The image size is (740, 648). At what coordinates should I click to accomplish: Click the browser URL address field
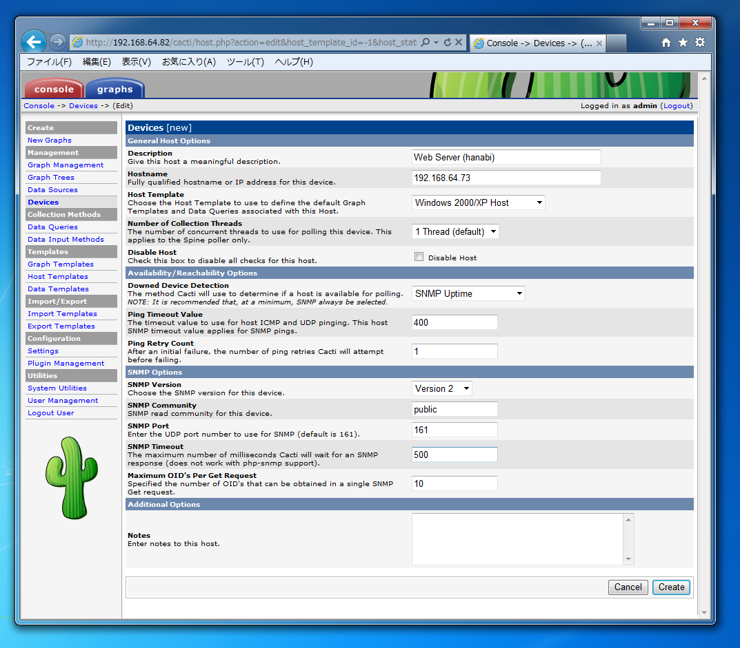pyautogui.click(x=251, y=42)
